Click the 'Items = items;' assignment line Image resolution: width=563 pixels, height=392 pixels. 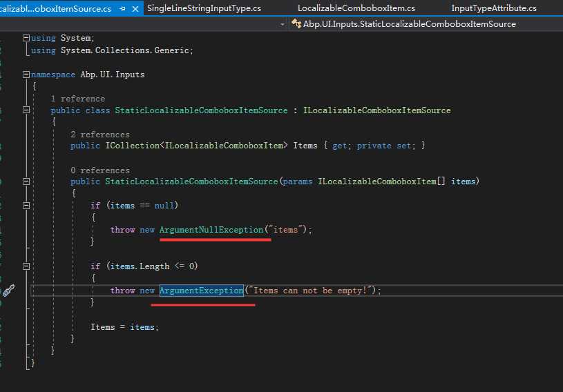coord(124,327)
